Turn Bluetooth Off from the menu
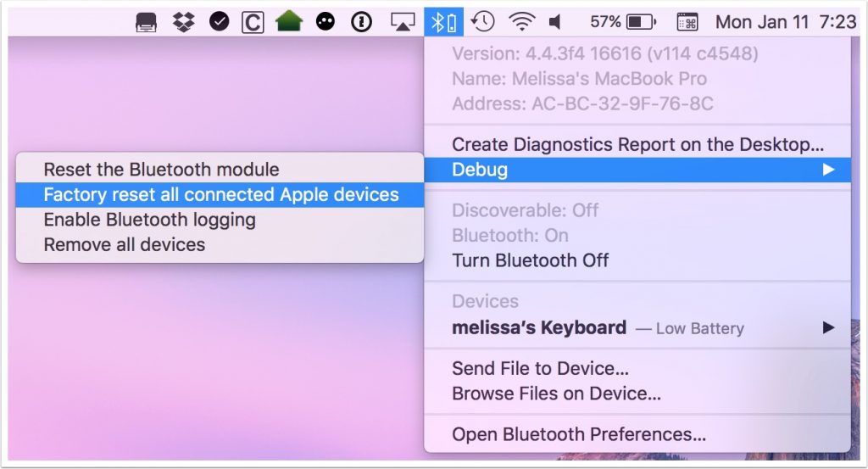The image size is (868, 469). (x=530, y=260)
